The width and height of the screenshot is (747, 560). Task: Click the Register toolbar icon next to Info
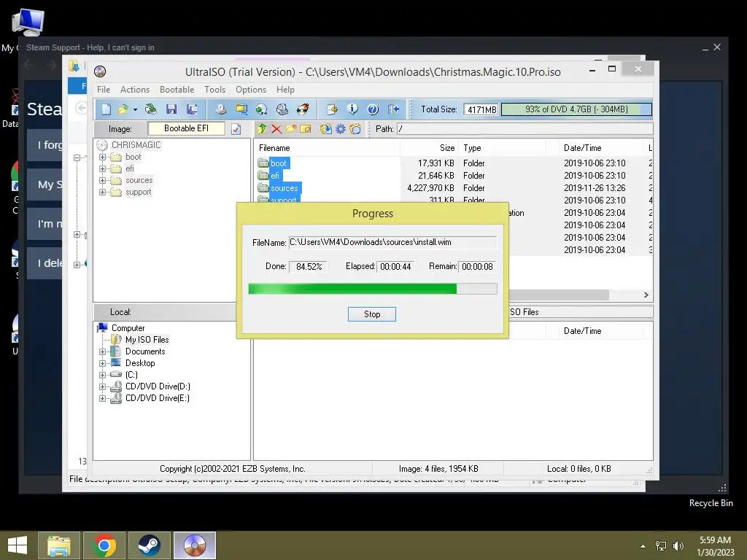332,109
